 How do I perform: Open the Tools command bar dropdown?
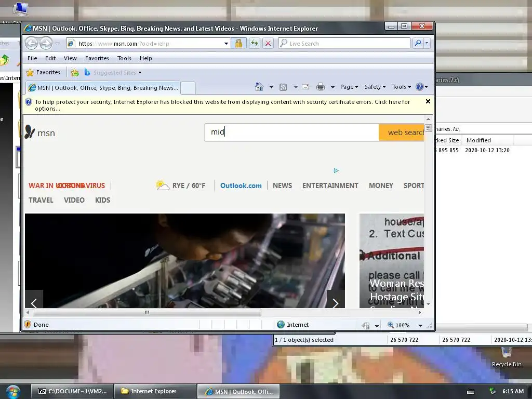click(402, 87)
